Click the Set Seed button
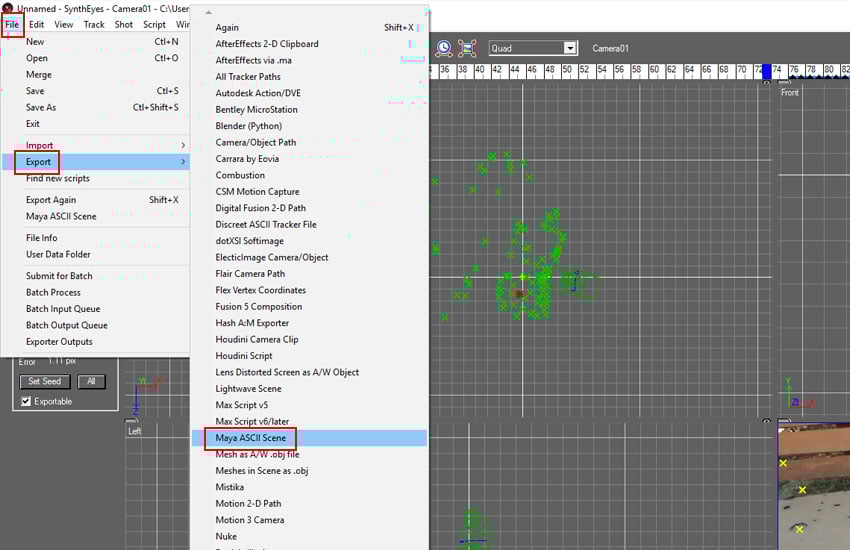850x550 pixels. point(44,381)
